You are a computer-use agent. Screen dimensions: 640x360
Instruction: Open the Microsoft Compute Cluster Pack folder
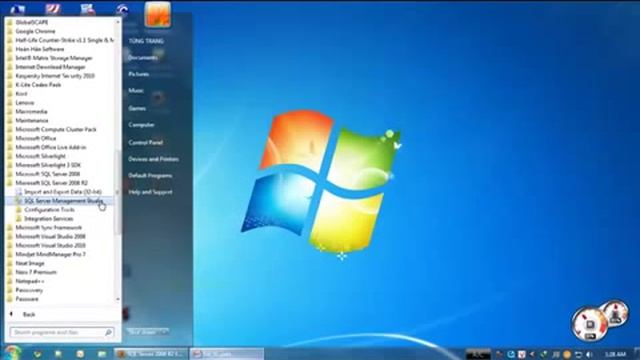(56, 129)
